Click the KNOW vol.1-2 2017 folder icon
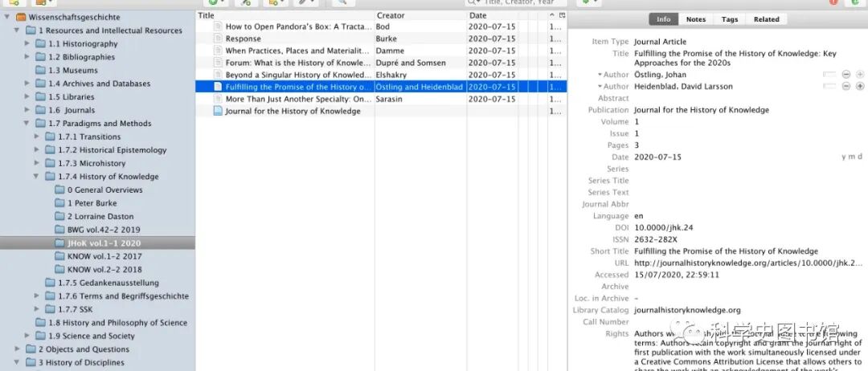The image size is (868, 371). 59,256
